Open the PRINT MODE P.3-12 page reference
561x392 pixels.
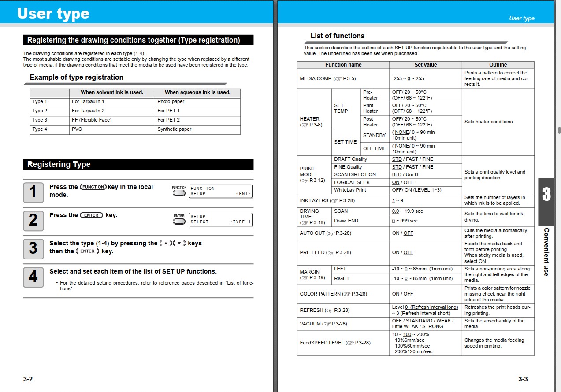point(312,180)
